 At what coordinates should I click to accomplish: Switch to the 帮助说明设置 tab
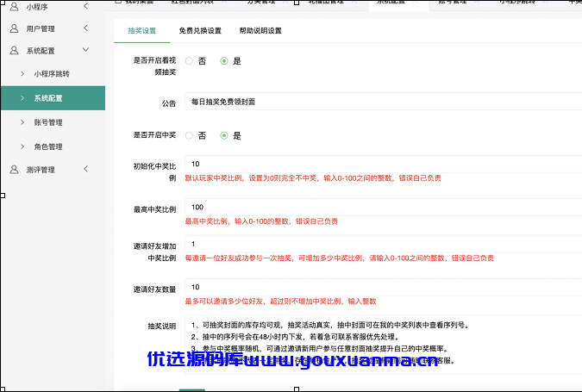(x=260, y=31)
